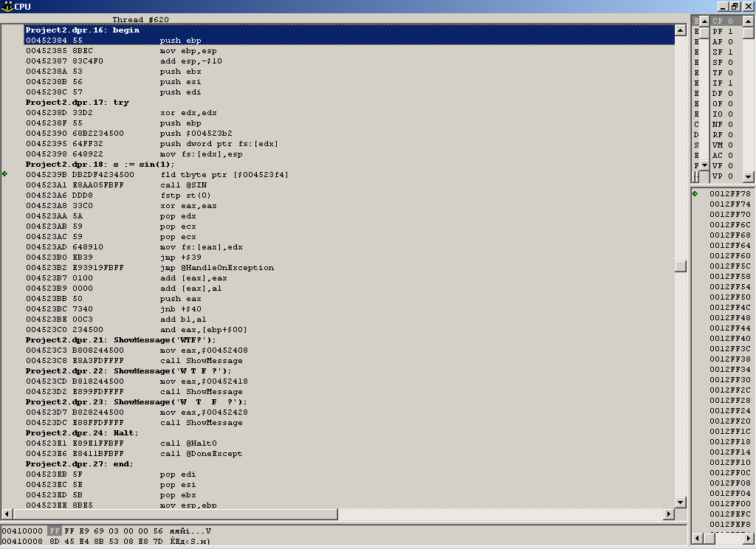Click the green execution pointer arrow in disassembly gutter

click(x=5, y=174)
